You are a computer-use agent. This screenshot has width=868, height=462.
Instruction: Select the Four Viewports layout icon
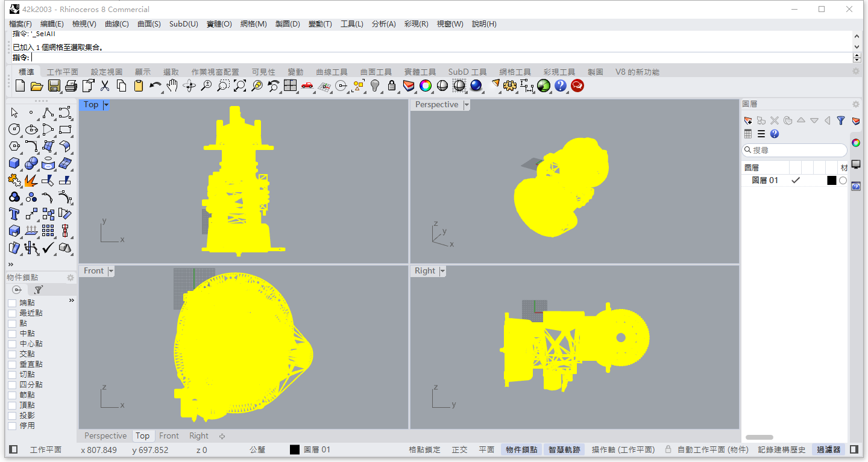[290, 86]
